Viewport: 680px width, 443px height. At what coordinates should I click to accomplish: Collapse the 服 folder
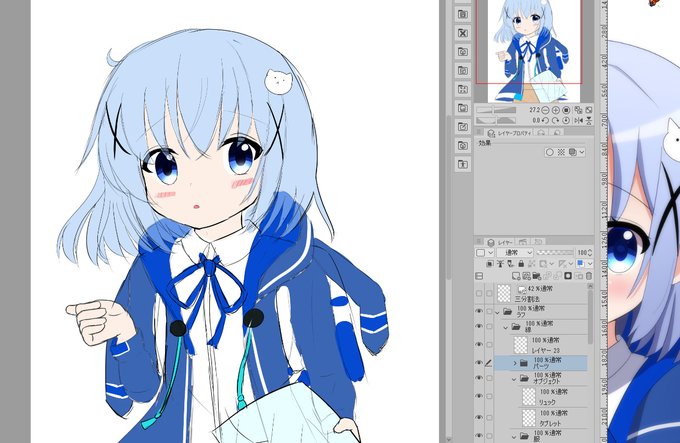pos(514,436)
